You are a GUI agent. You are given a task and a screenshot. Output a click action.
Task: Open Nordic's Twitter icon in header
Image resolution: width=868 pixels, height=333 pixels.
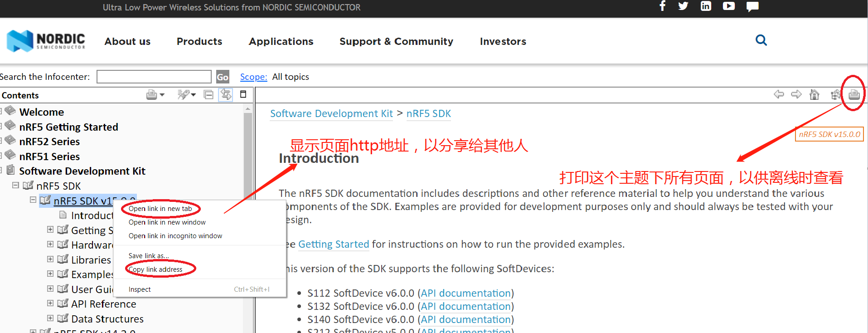(x=683, y=6)
